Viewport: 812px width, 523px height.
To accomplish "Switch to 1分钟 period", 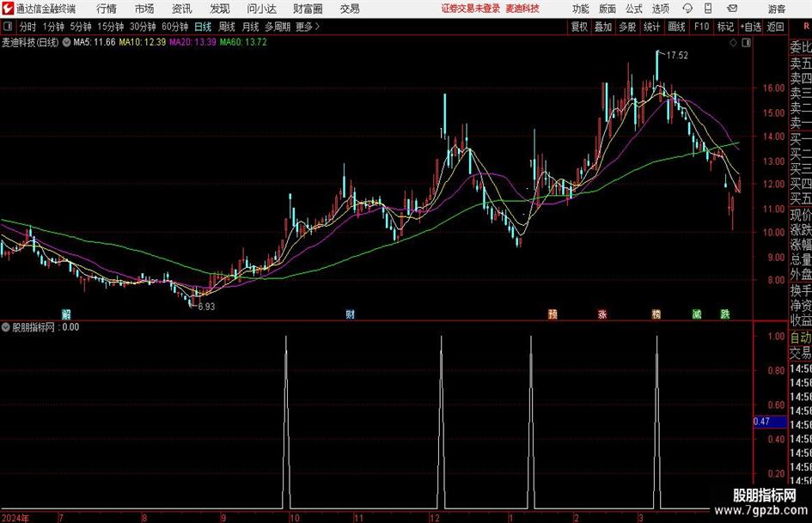I will (53, 27).
